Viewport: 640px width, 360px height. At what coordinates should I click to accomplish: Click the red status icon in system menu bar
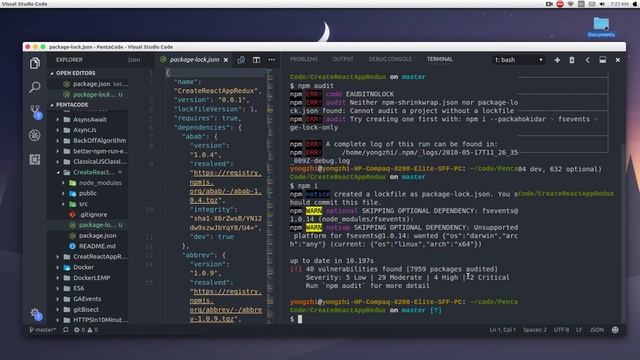560,4
